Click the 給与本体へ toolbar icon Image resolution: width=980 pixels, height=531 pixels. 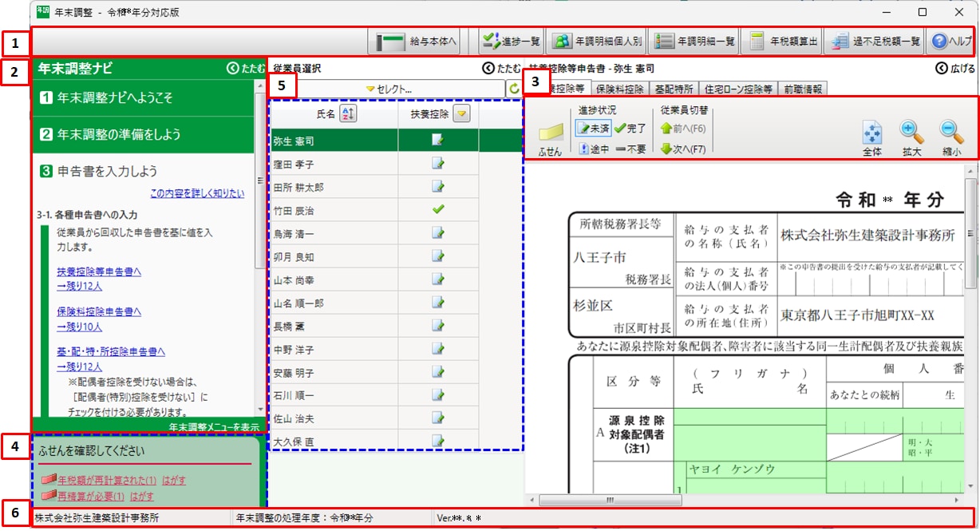tap(391, 42)
